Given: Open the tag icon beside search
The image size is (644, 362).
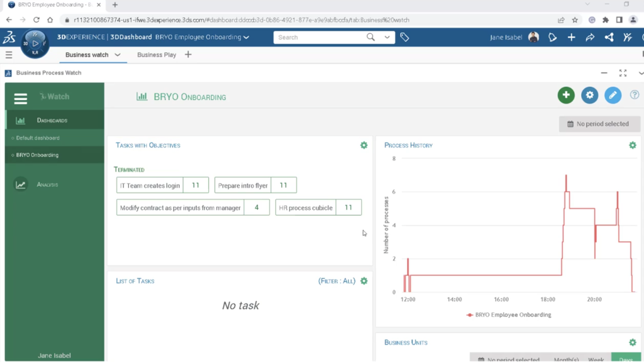Looking at the screenshot, I should click(x=404, y=37).
